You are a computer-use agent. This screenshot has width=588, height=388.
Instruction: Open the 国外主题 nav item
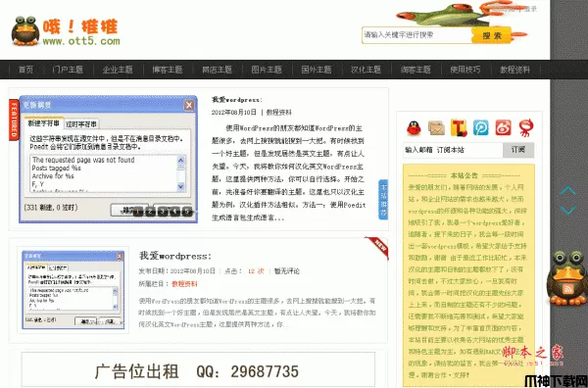pos(317,70)
